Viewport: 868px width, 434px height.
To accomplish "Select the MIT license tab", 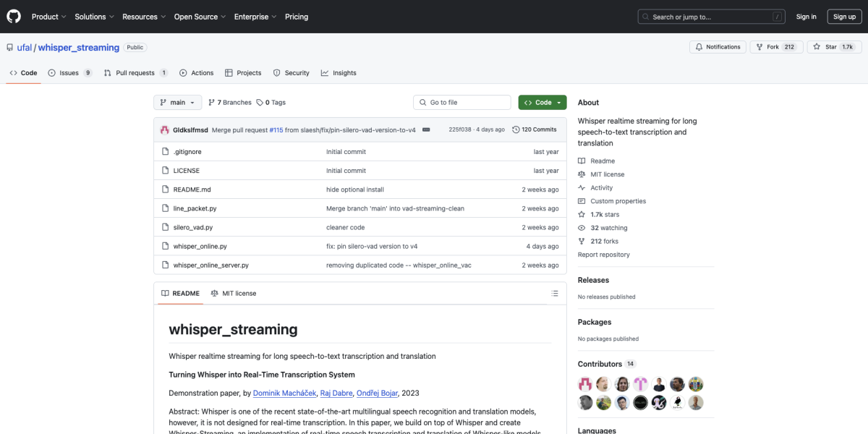I will (x=234, y=294).
